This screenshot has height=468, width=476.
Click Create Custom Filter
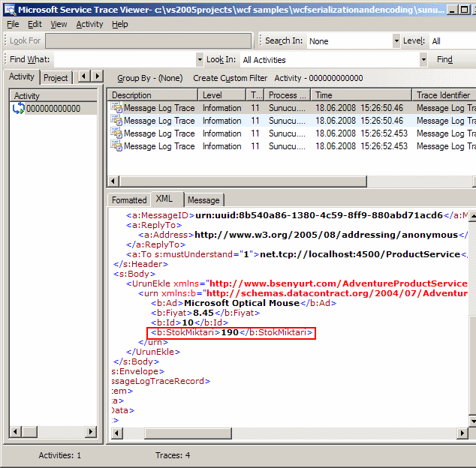[230, 78]
